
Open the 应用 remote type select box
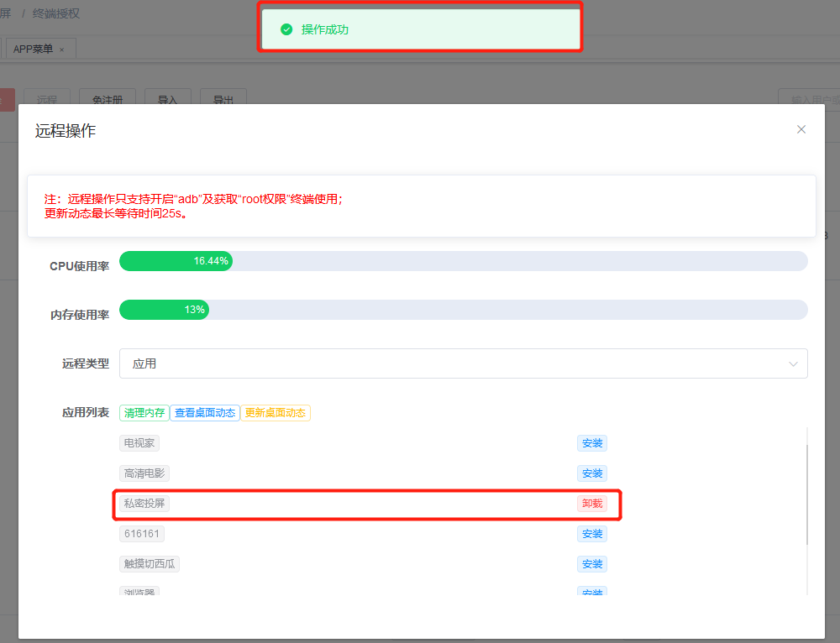[462, 363]
